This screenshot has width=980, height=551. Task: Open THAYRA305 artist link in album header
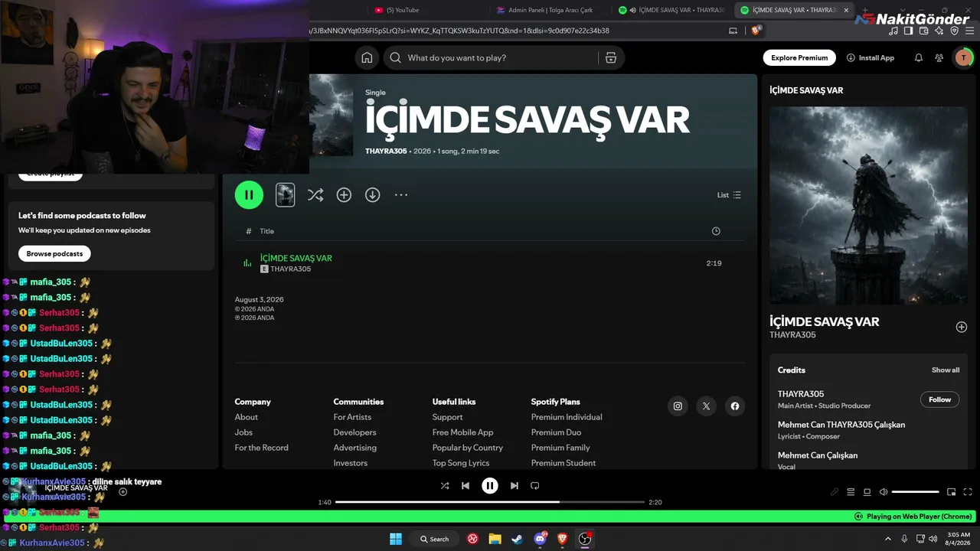(x=386, y=152)
